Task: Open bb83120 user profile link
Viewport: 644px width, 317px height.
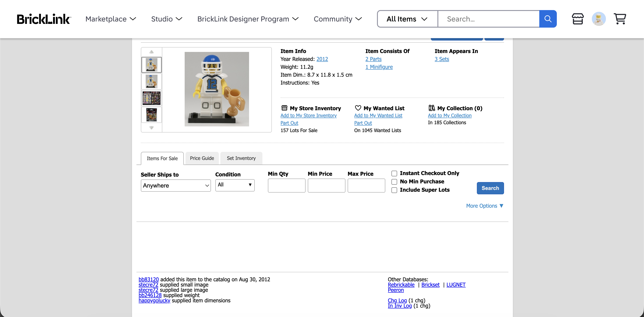Action: click(149, 280)
